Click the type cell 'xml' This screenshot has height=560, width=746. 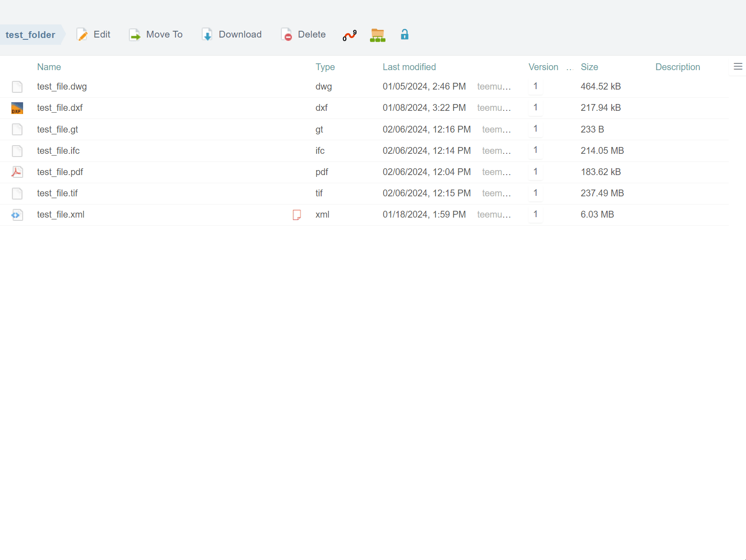tap(322, 214)
